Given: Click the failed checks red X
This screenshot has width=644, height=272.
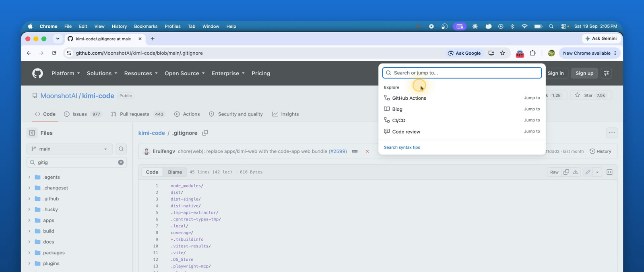Looking at the screenshot, I should 367,151.
